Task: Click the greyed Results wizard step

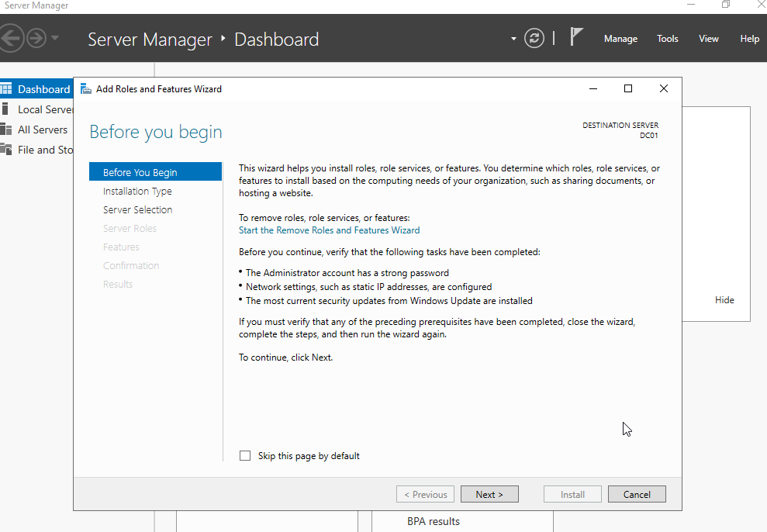Action: tap(118, 284)
